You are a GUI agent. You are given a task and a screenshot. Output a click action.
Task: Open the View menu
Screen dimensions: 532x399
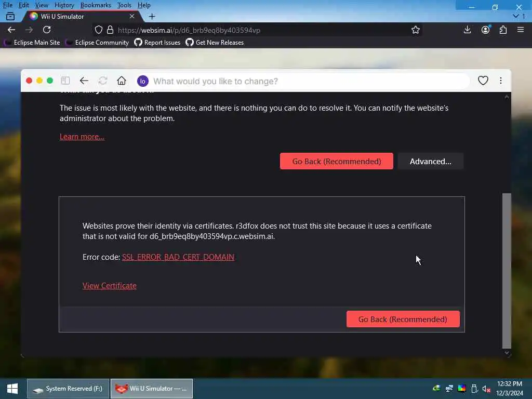(42, 5)
